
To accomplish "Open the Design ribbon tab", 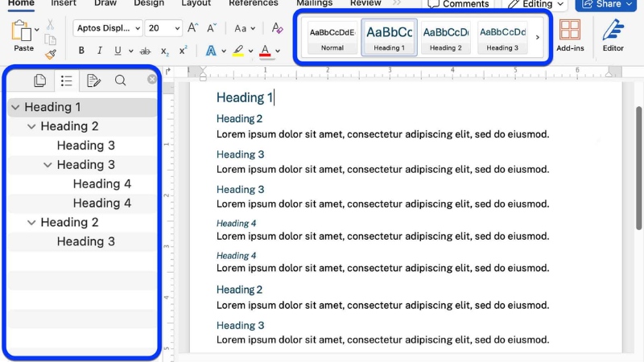I will (x=149, y=3).
